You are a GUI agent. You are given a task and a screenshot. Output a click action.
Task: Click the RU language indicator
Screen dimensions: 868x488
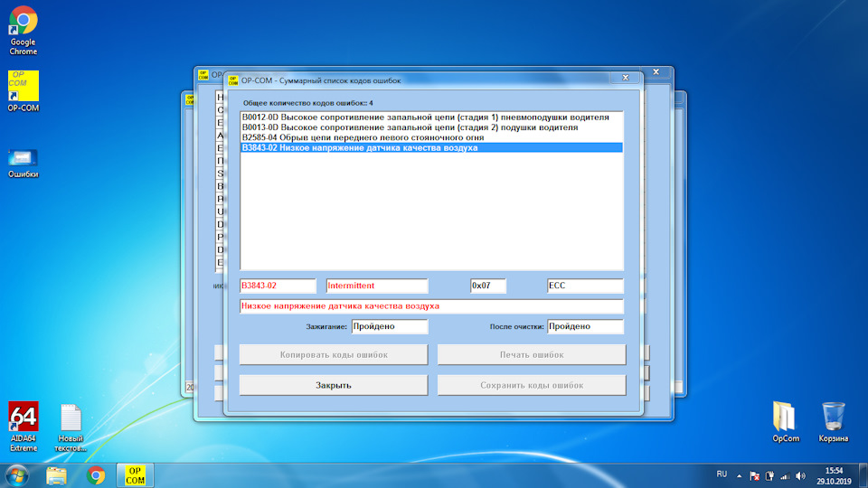(721, 474)
